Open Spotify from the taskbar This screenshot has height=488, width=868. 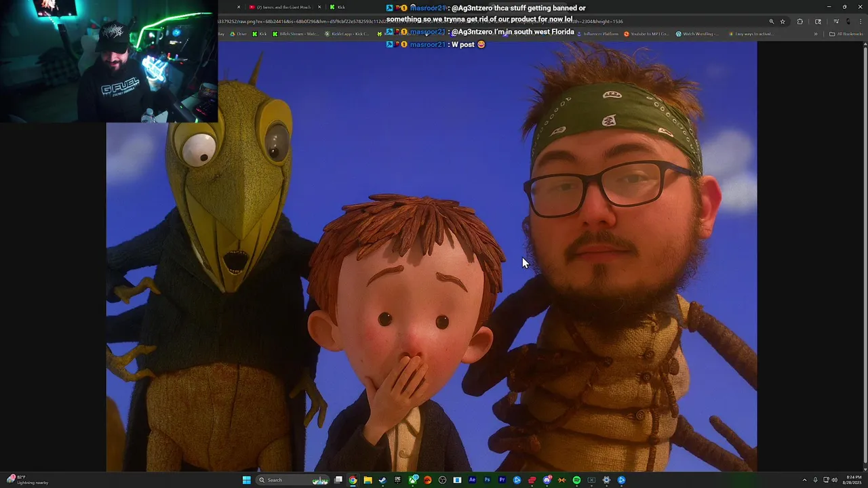(x=576, y=480)
